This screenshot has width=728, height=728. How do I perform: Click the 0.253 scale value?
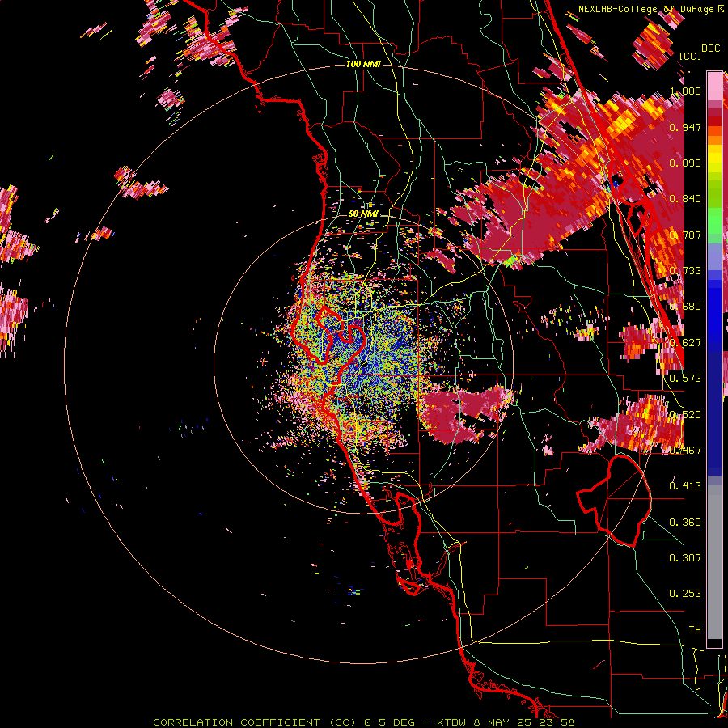[x=685, y=594]
